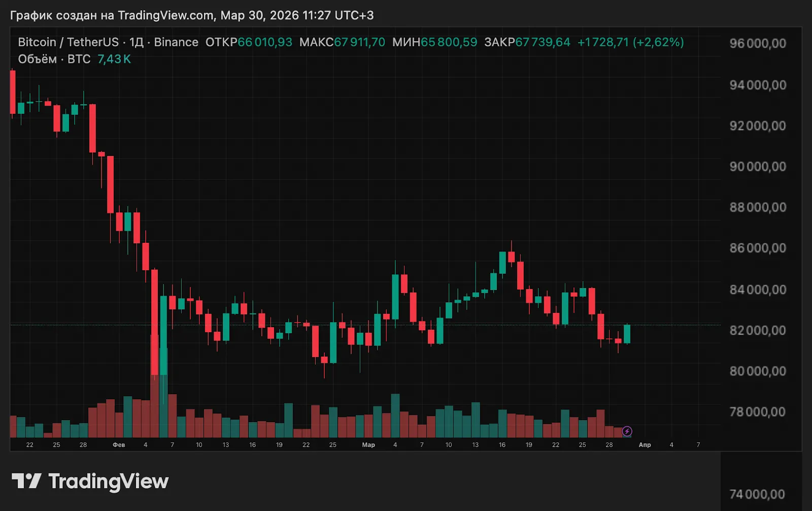
Task: Click the 1Д interval label
Action: 136,42
